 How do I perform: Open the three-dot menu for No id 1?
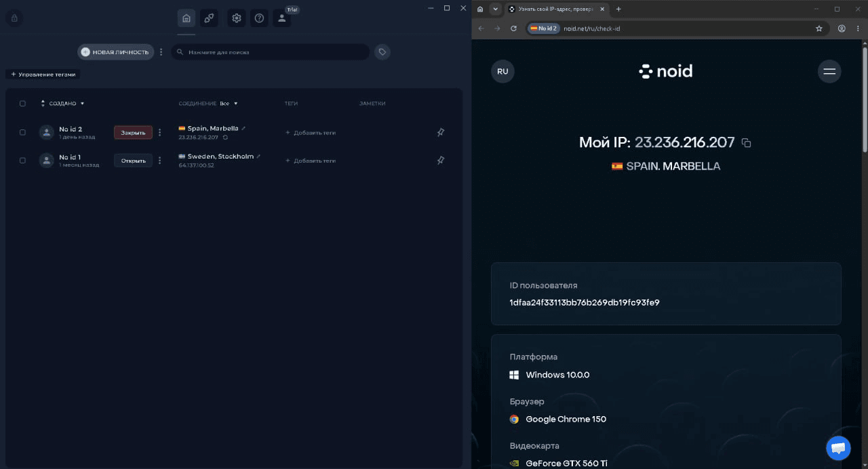160,161
